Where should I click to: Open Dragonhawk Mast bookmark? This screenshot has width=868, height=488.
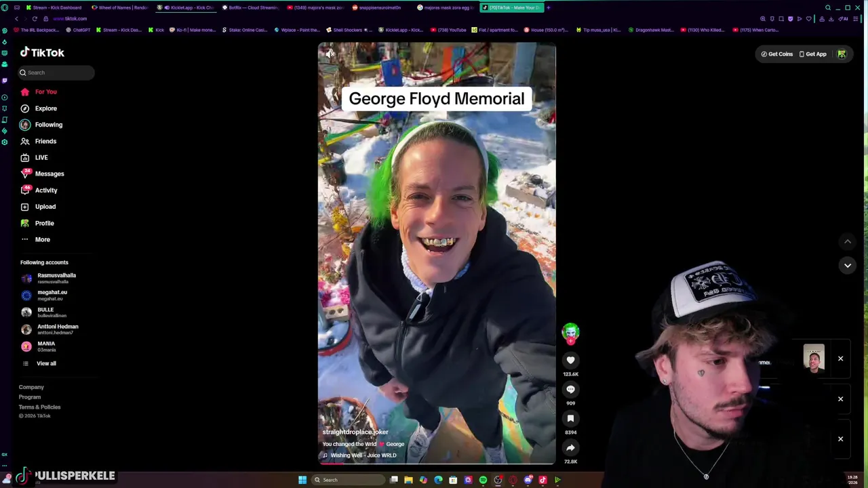[x=651, y=30]
